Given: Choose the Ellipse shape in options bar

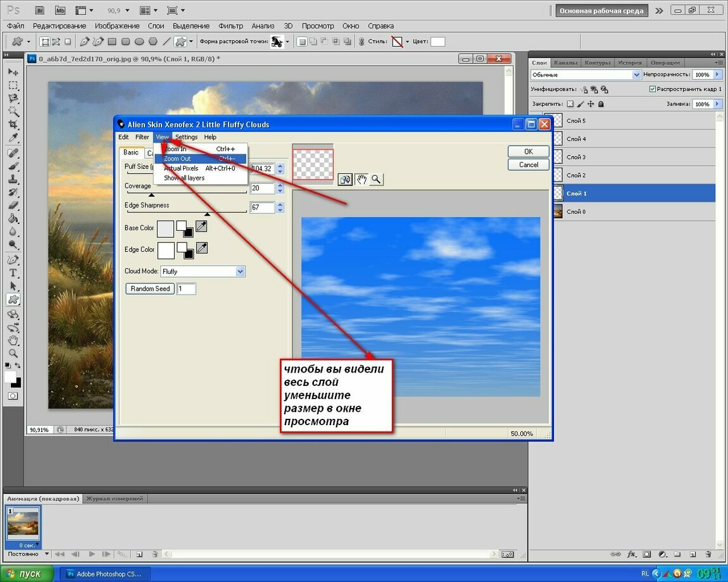Looking at the screenshot, I should [139, 42].
